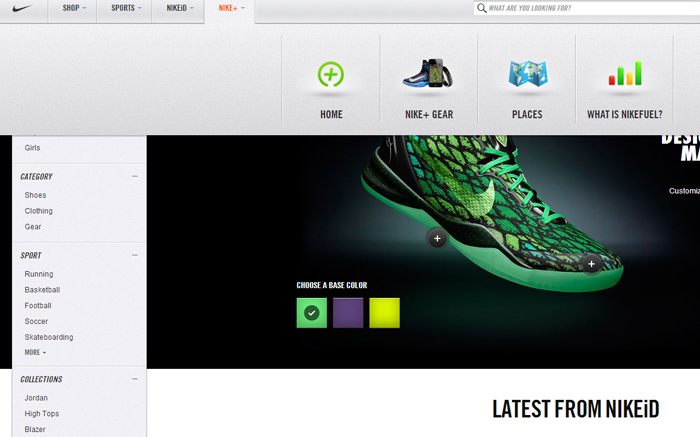700x437 pixels.
Task: Open the Nike+ Home plus icon
Action: [331, 74]
